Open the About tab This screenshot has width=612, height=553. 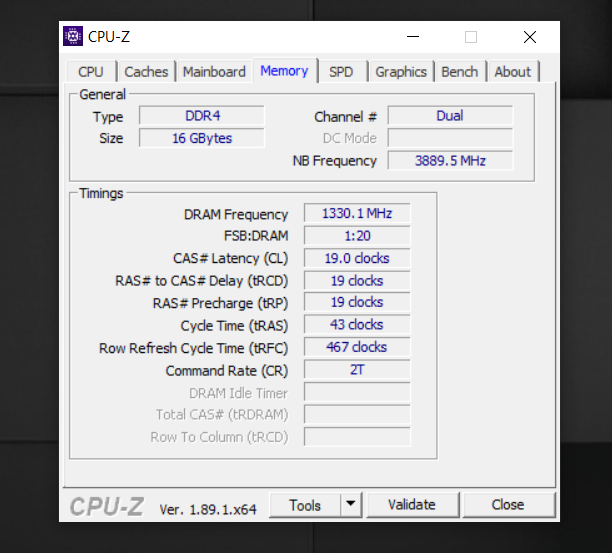pos(513,72)
